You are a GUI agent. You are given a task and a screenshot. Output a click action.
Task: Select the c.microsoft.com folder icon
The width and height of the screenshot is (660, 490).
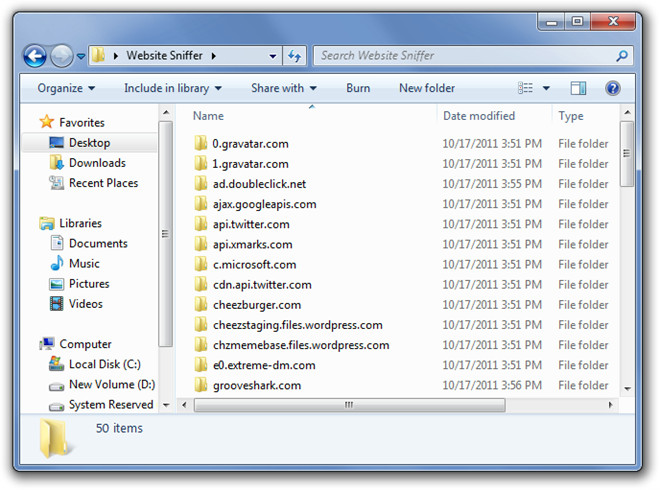pyautogui.click(x=201, y=264)
